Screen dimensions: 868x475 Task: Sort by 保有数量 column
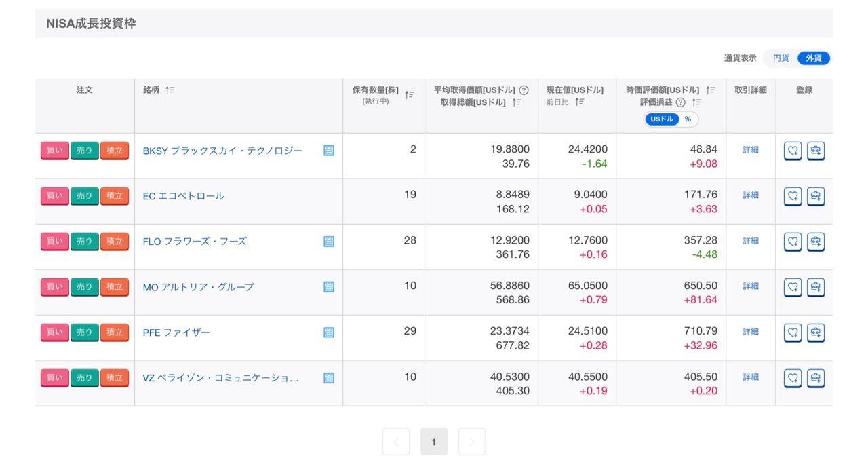tap(409, 95)
